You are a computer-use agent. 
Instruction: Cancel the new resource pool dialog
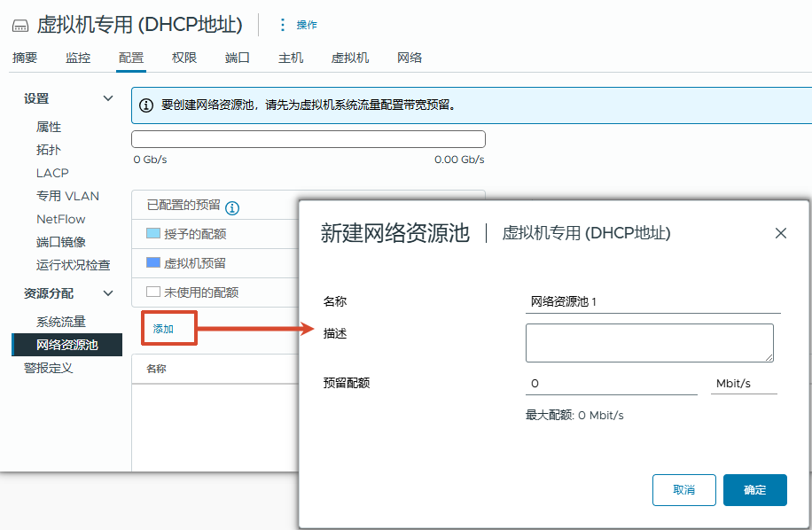pyautogui.click(x=683, y=489)
